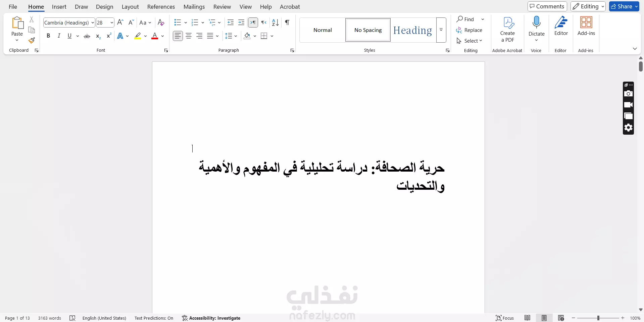
Task: Click the Paste clipboard icon
Action: tap(17, 23)
